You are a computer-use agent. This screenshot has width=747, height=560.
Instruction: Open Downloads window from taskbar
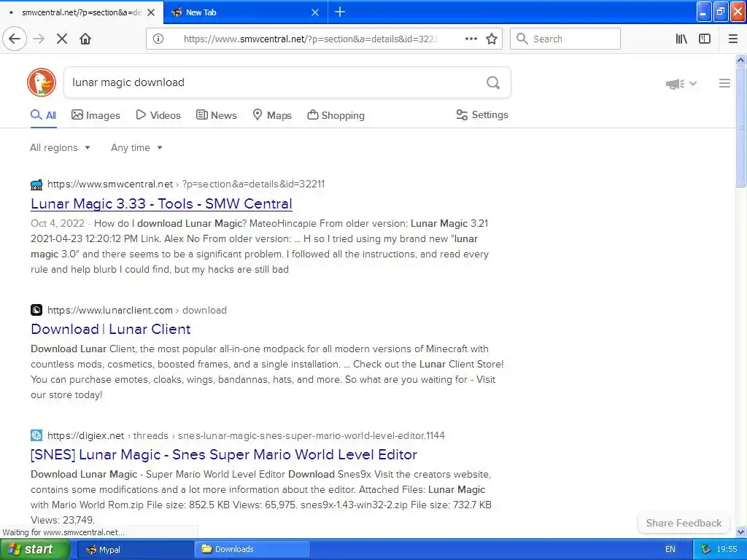[252, 550]
